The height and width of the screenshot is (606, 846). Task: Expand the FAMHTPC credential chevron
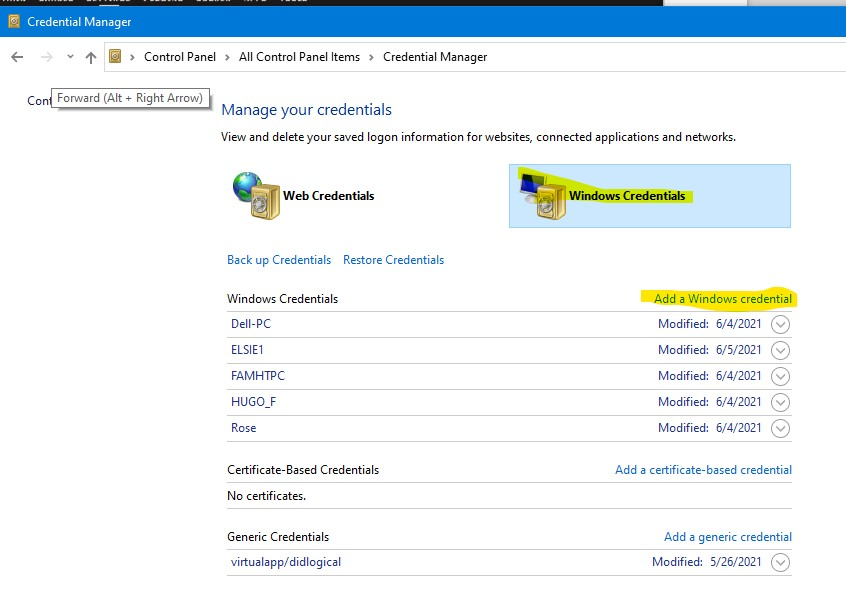tap(780, 376)
